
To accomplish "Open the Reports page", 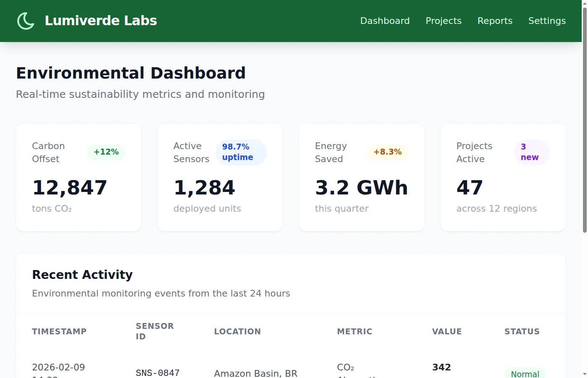I will point(495,21).
